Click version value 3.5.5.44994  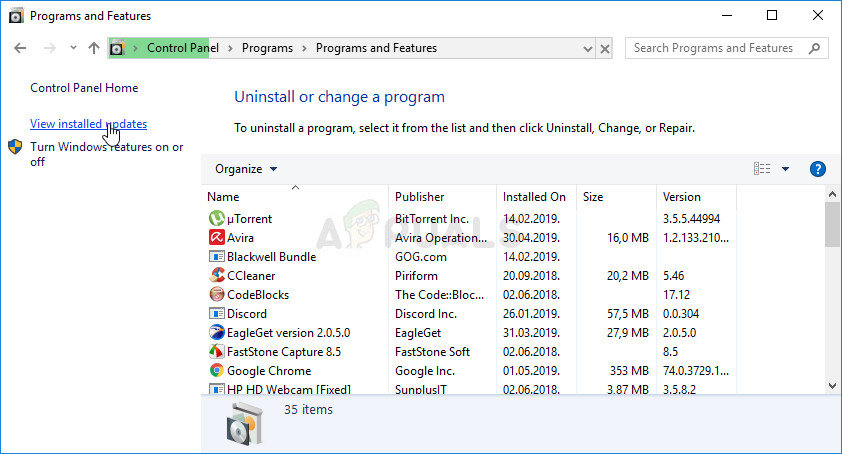point(691,219)
